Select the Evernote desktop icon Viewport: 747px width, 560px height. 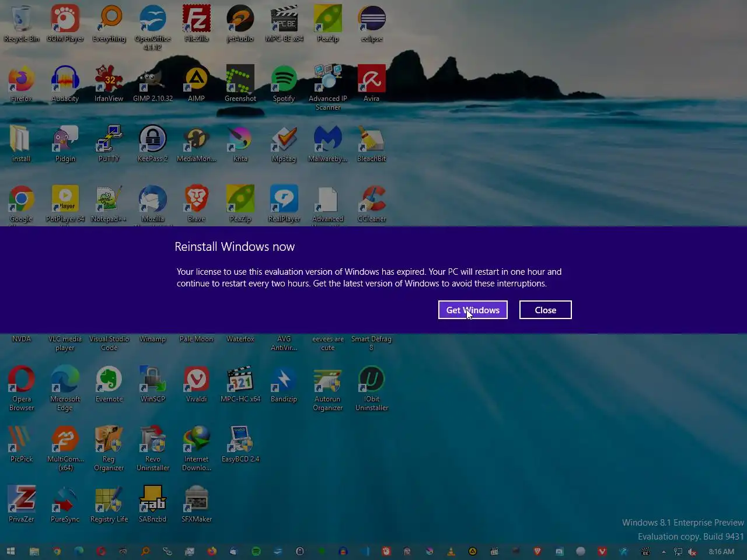tap(109, 384)
